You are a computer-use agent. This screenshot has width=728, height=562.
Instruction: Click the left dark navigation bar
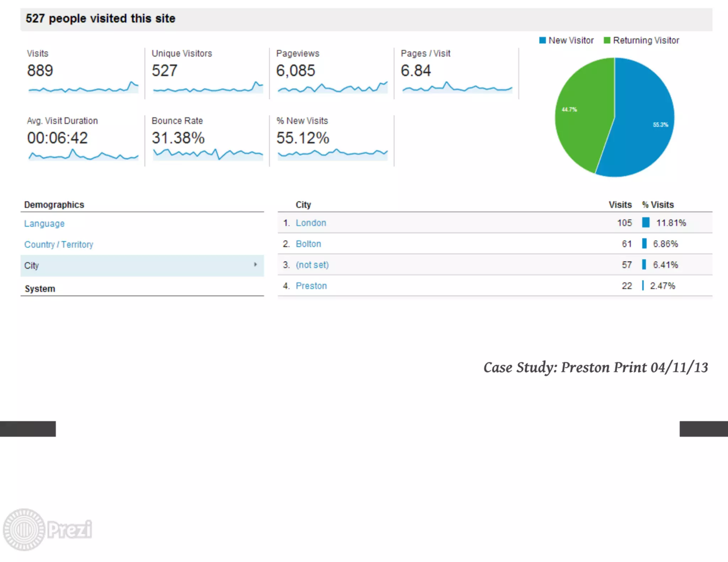tap(28, 429)
